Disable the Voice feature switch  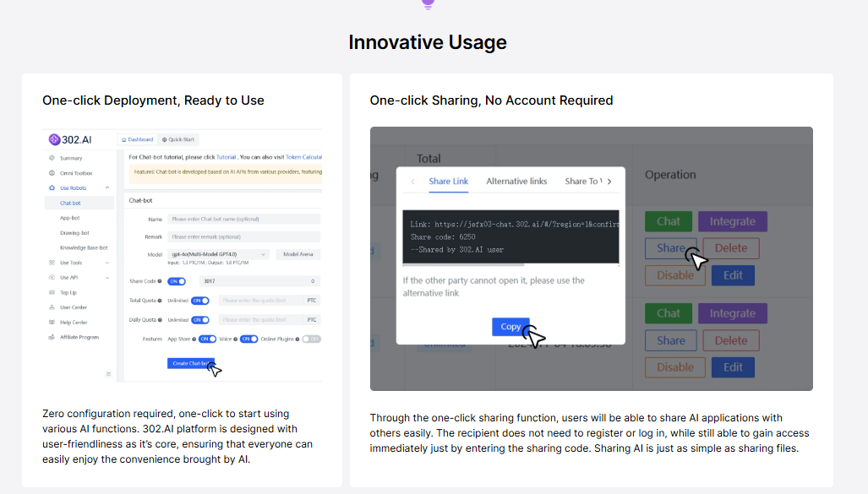249,339
